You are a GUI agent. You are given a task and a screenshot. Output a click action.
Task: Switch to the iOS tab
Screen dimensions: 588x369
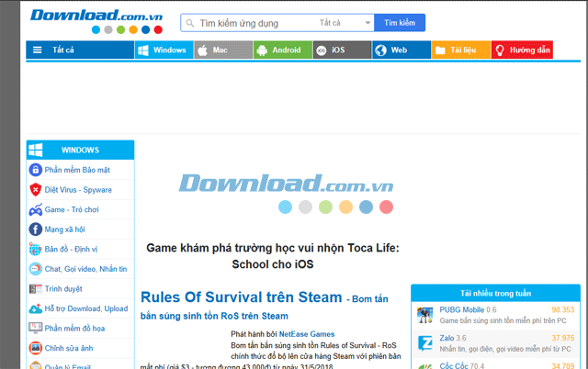[343, 50]
